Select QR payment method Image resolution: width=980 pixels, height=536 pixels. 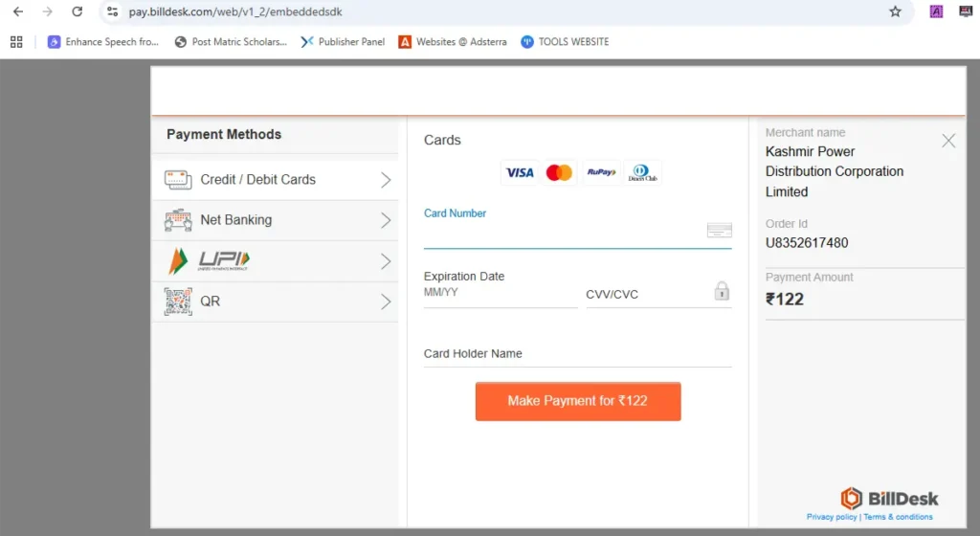point(275,301)
